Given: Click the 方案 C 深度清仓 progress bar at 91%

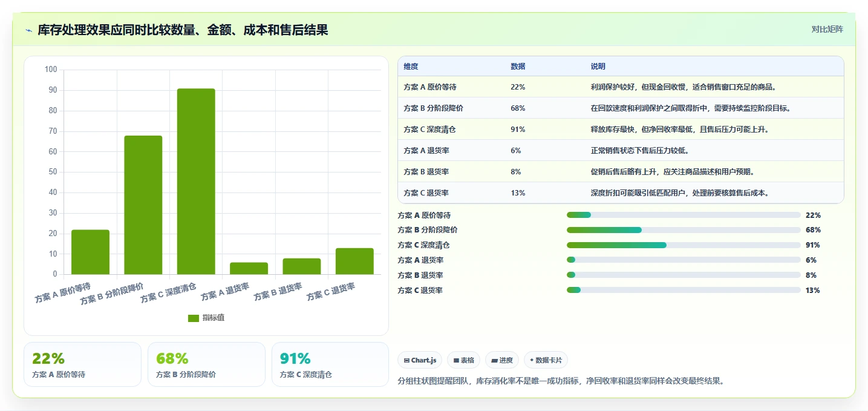Looking at the screenshot, I should [684, 245].
